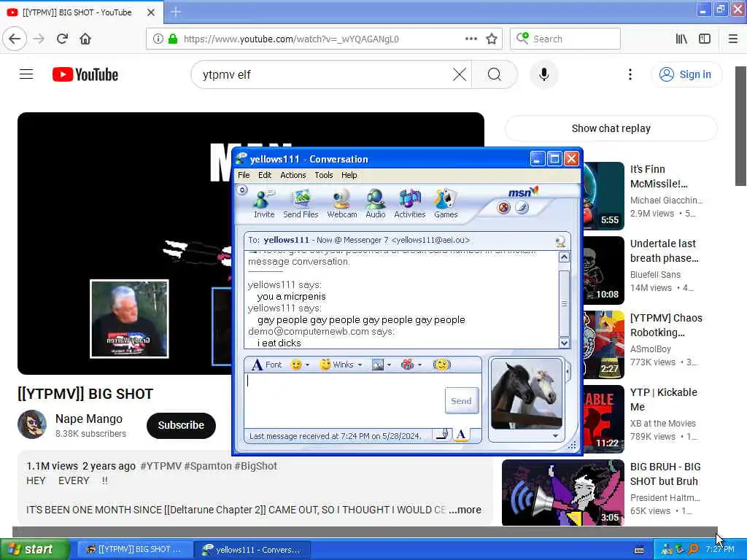
Task: View site information icon in address bar
Action: pos(158,39)
